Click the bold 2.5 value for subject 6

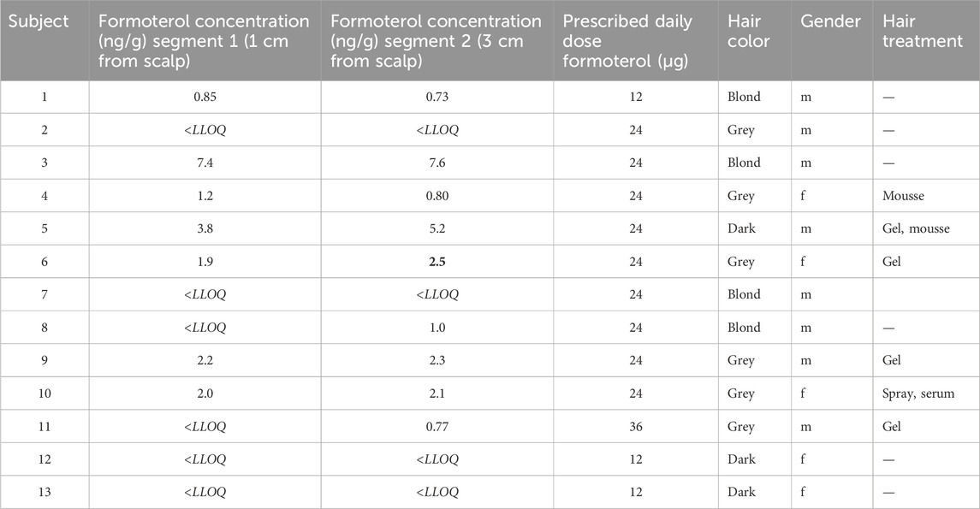click(x=437, y=262)
